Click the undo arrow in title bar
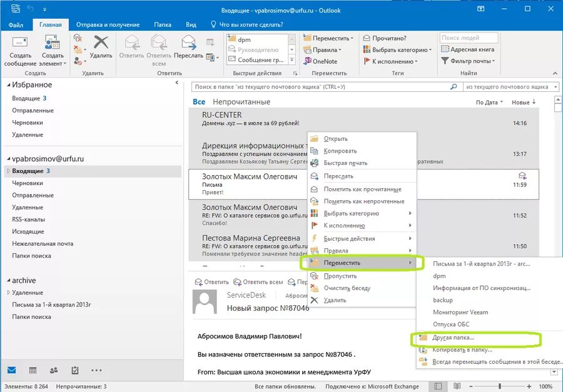This screenshot has height=392, width=563. (x=31, y=9)
